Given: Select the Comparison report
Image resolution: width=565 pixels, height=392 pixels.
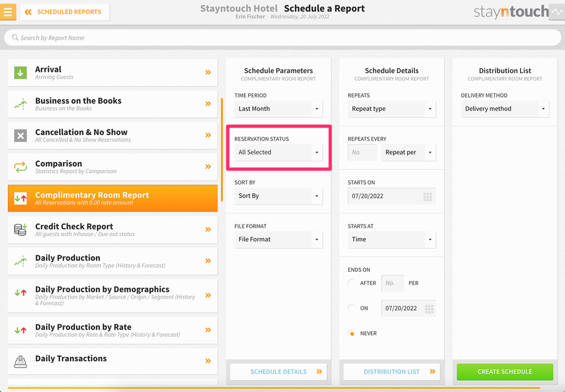Looking at the screenshot, I should click(113, 166).
